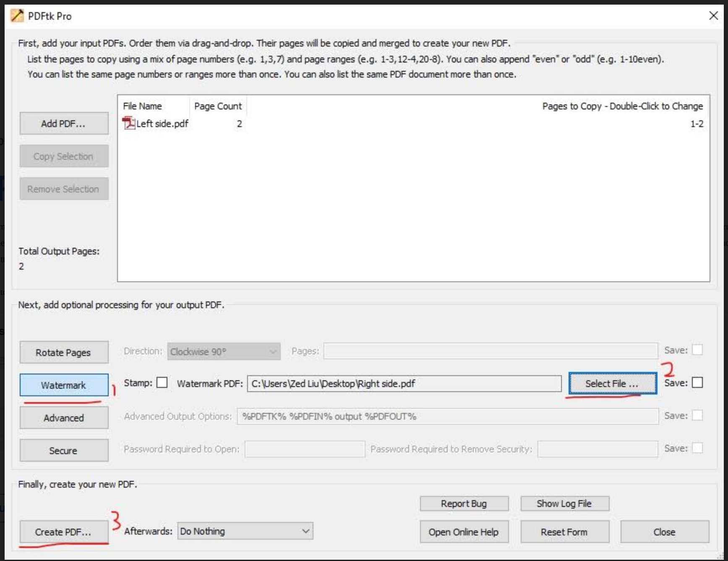This screenshot has height=561, width=728.
Task: Click the PDF file icon beside Left side.pdf
Action: click(128, 123)
